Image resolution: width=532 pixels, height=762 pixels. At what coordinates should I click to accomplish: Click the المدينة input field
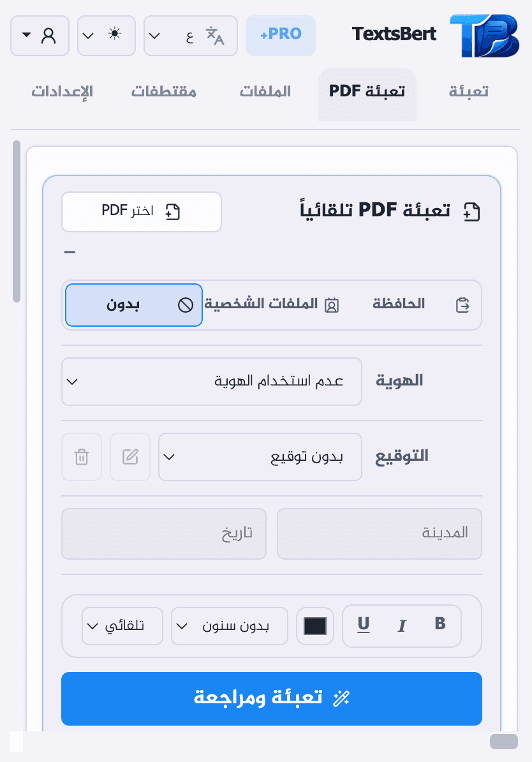(x=379, y=534)
